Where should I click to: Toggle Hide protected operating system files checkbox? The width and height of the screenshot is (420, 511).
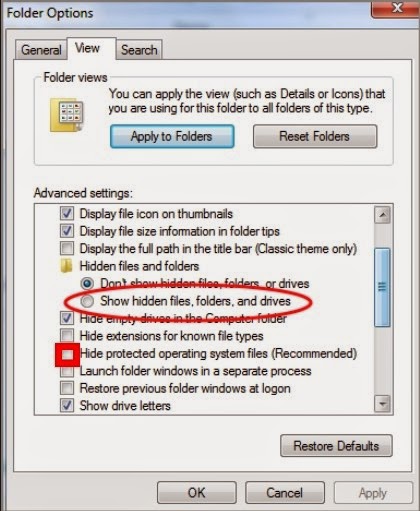tap(67, 354)
